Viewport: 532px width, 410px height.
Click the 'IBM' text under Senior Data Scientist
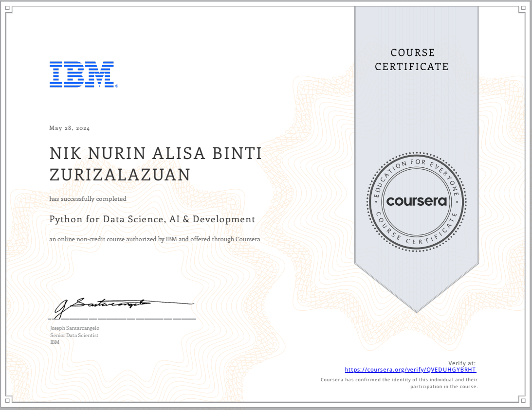[55, 342]
